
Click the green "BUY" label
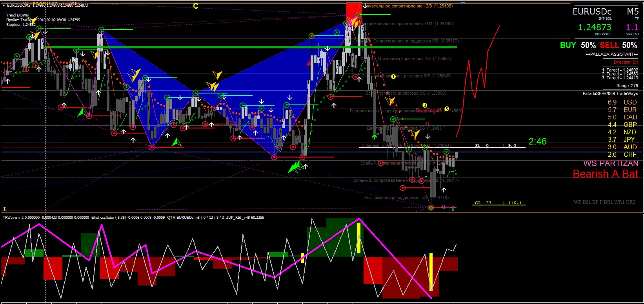click(568, 45)
